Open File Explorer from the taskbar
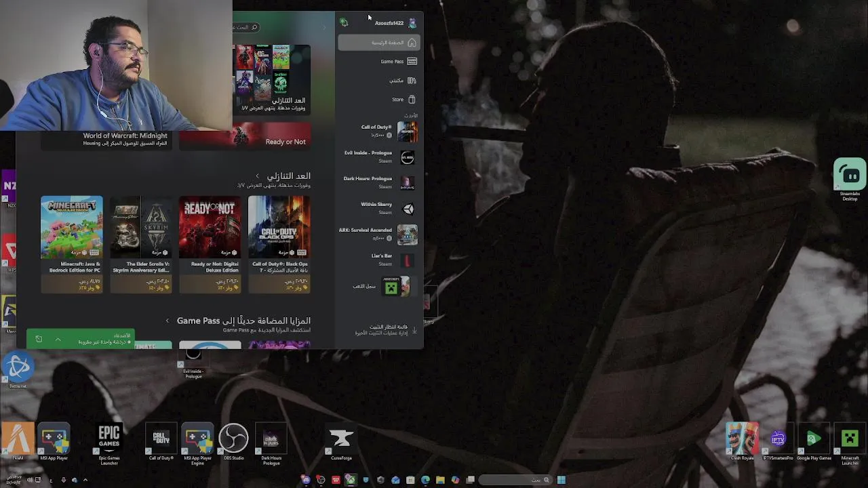 pos(440,480)
